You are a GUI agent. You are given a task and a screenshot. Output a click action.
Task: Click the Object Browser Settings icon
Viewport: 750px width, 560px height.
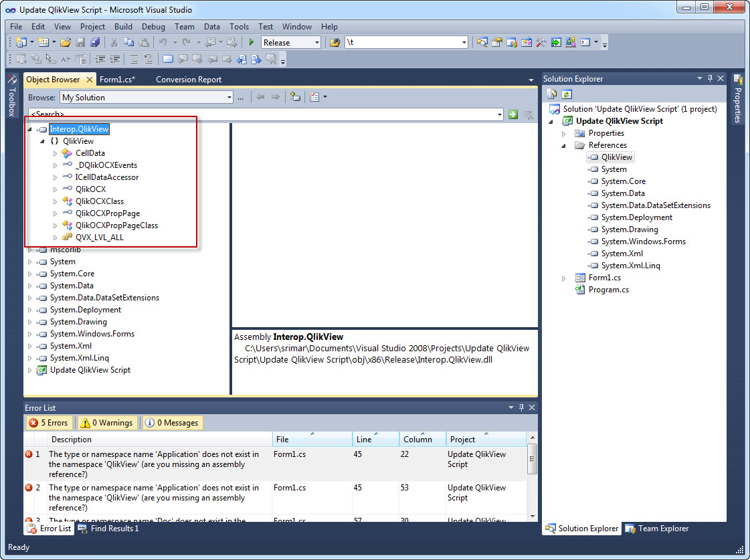tap(314, 97)
